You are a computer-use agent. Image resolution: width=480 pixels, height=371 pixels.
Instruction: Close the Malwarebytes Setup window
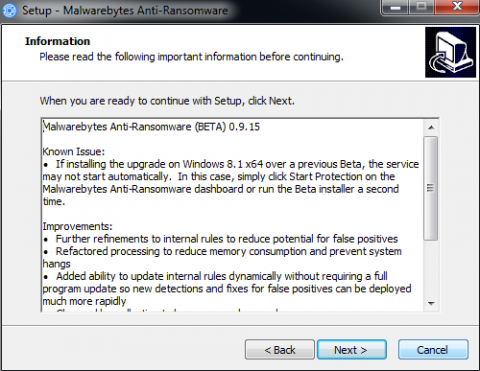click(x=456, y=7)
